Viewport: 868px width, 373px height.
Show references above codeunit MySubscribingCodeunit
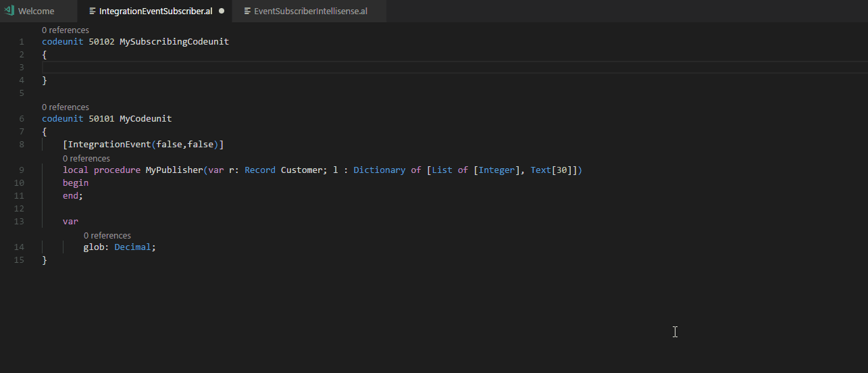65,30
